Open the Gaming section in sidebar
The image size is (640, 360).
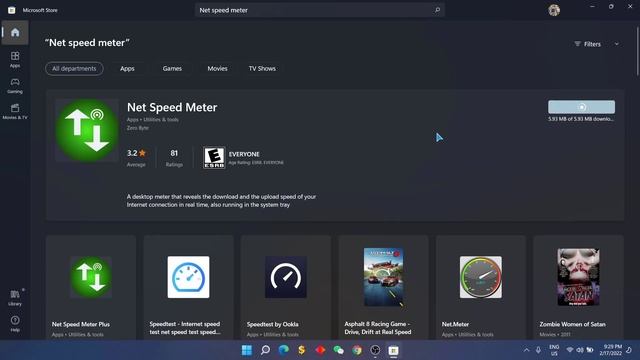15,85
